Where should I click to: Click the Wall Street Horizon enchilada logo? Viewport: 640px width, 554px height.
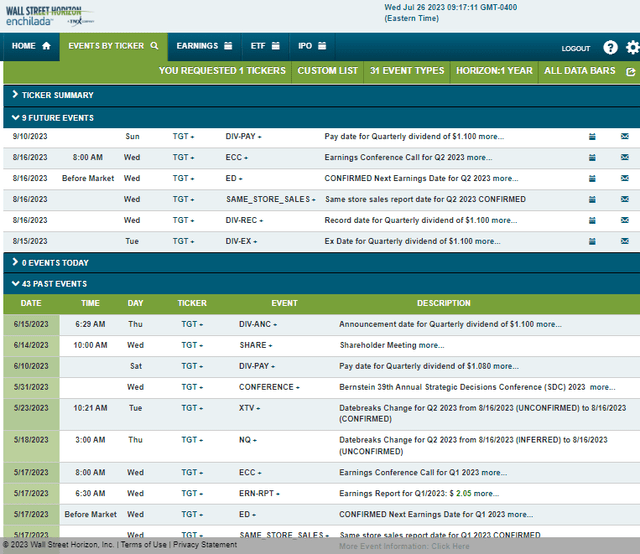[49, 16]
